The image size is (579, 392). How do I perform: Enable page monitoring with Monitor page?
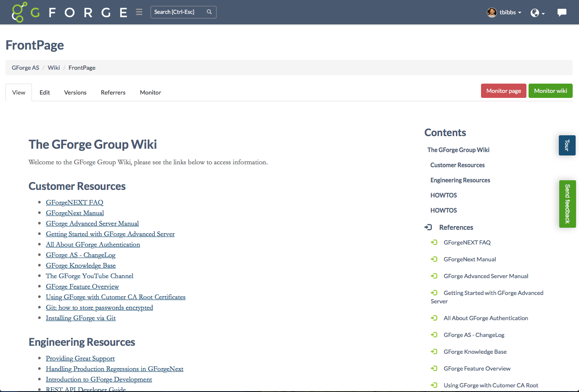503,90
